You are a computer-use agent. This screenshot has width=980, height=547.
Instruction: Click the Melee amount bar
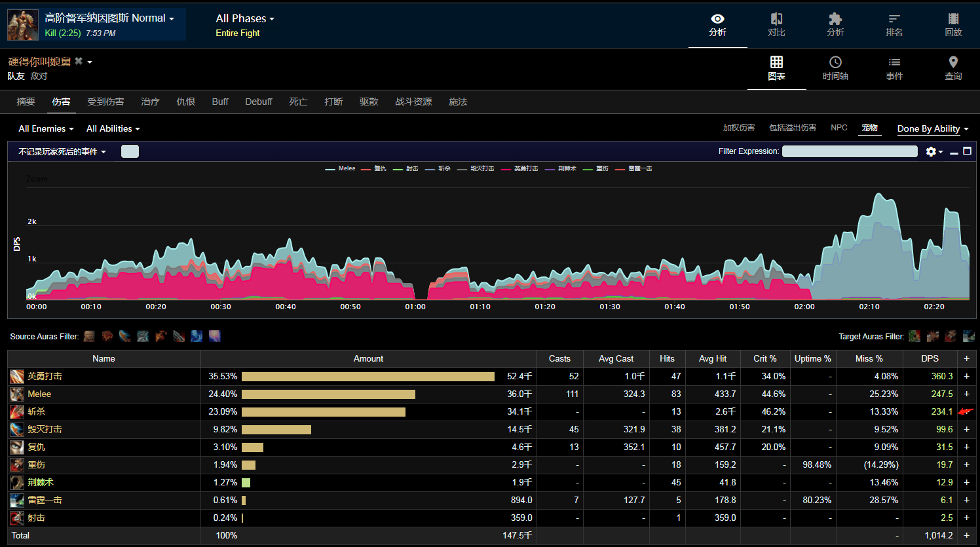pyautogui.click(x=328, y=394)
